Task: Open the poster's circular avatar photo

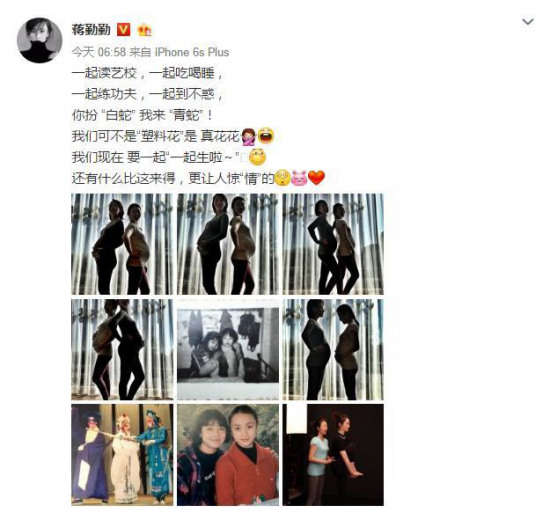Action: [x=40, y=40]
